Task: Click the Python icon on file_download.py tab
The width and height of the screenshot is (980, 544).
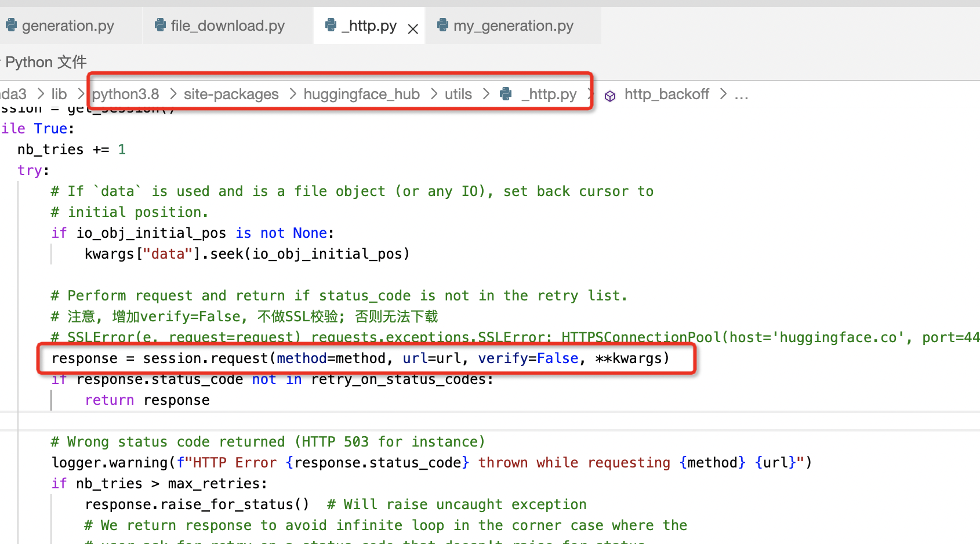Action: 159,26
